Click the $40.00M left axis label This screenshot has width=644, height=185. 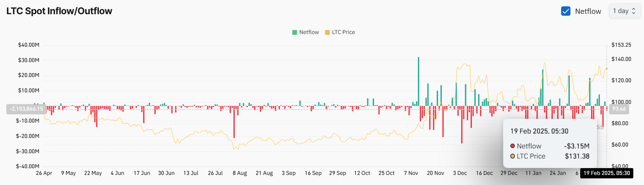[29, 45]
